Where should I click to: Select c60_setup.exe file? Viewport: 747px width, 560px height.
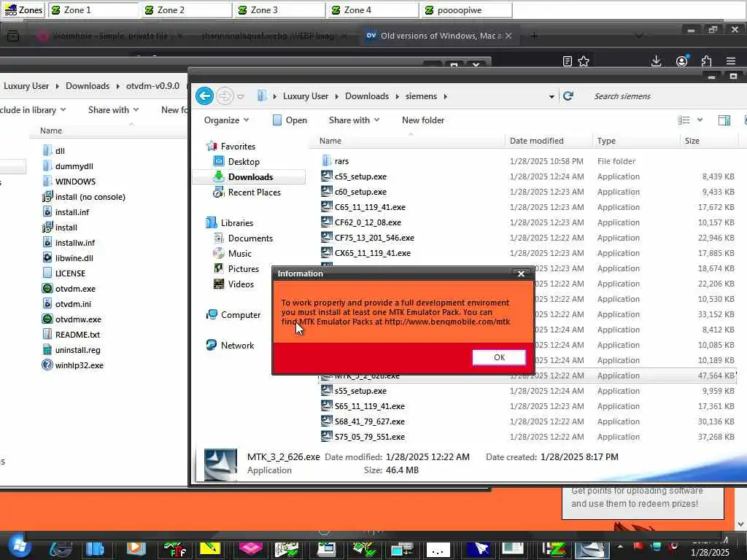coord(360,192)
